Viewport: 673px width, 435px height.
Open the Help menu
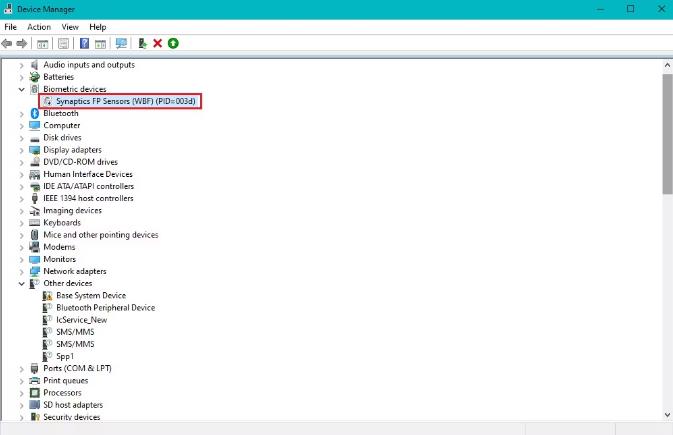point(98,27)
